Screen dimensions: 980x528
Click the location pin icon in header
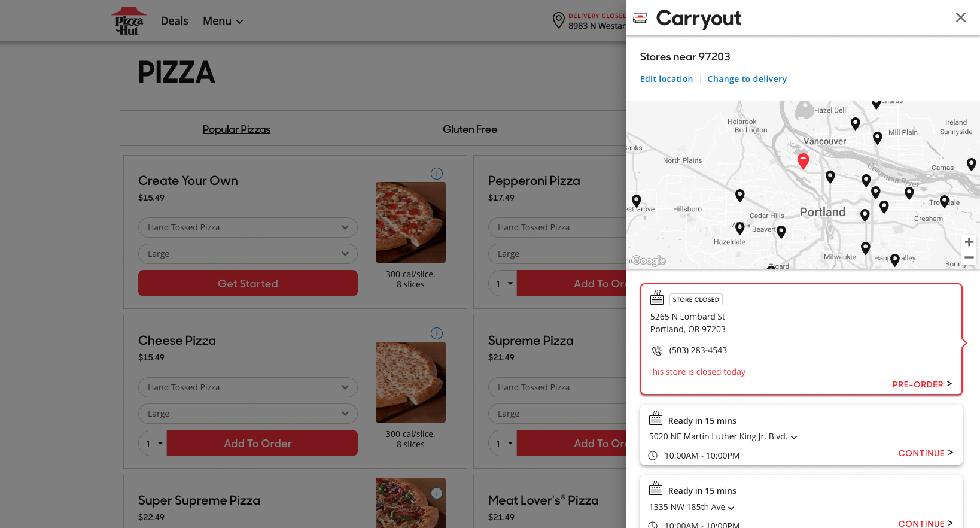[558, 20]
